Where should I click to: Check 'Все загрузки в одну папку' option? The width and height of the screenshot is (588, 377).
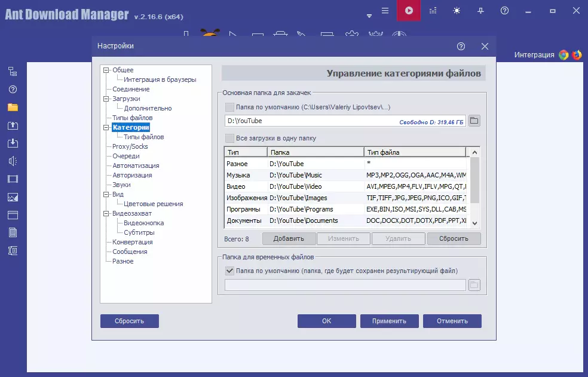pos(229,138)
